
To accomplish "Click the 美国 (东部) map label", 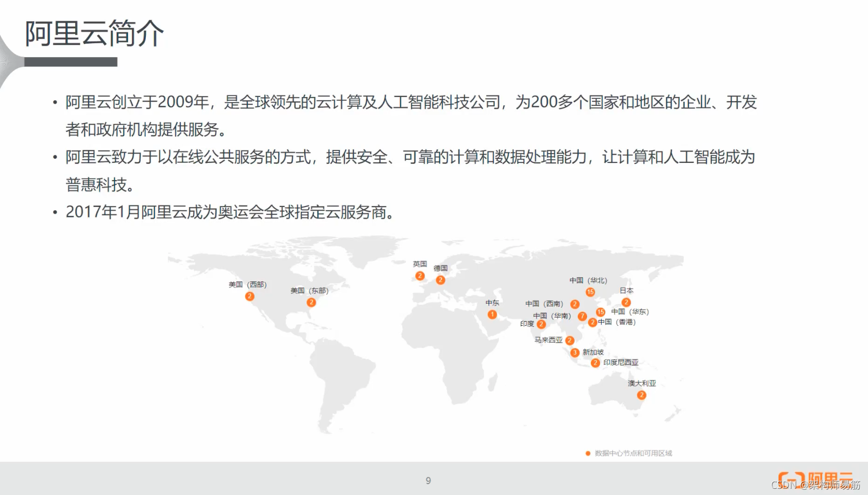I will [309, 291].
